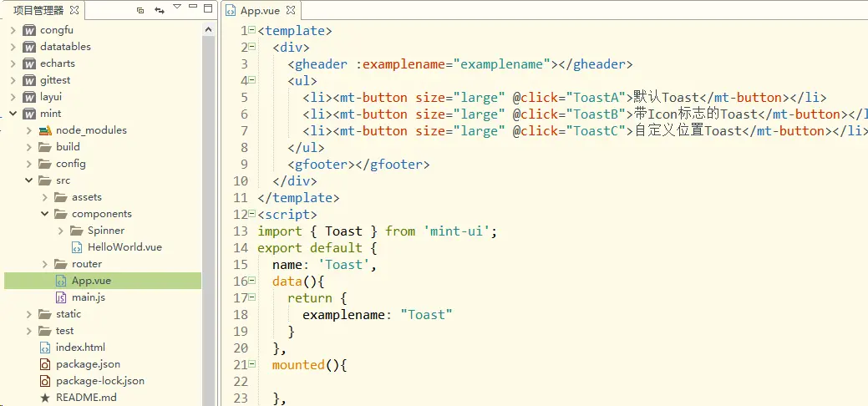Expand the congfu project
Image resolution: width=868 pixels, height=406 pixels.
coord(13,30)
